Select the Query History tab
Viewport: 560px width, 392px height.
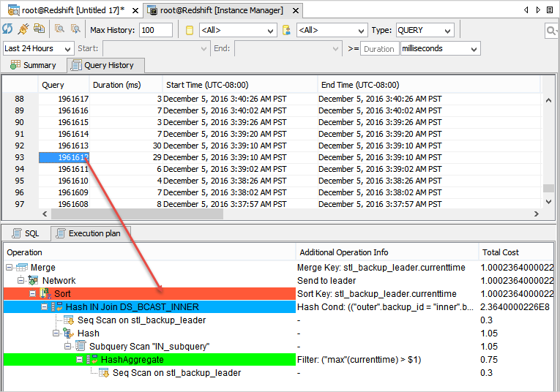pyautogui.click(x=105, y=65)
